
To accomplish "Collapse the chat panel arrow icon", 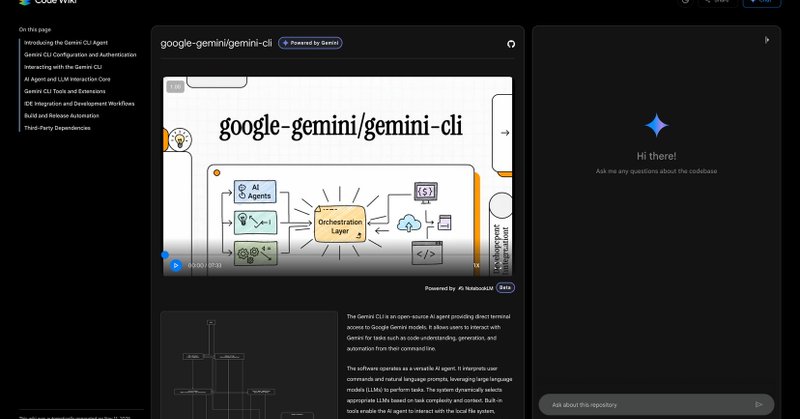I will click(767, 40).
